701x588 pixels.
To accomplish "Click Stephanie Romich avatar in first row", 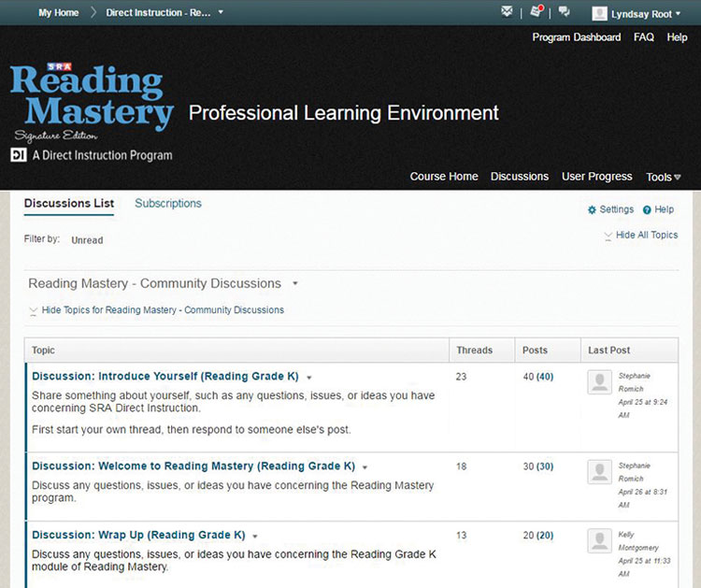I will pos(599,381).
